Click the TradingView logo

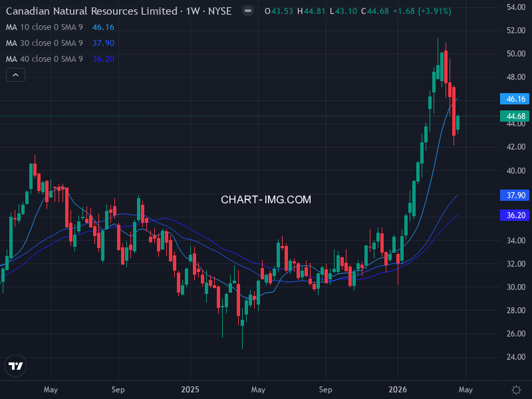pos(15,365)
